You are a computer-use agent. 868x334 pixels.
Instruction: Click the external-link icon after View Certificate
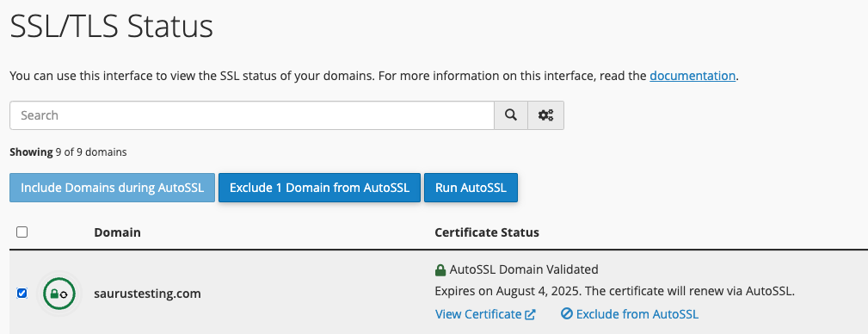(x=530, y=314)
